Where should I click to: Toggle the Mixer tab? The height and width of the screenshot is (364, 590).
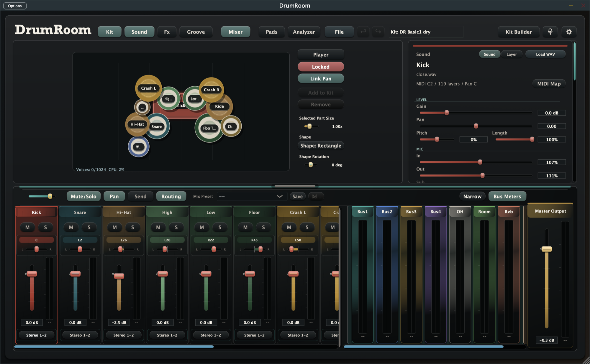[x=236, y=32]
